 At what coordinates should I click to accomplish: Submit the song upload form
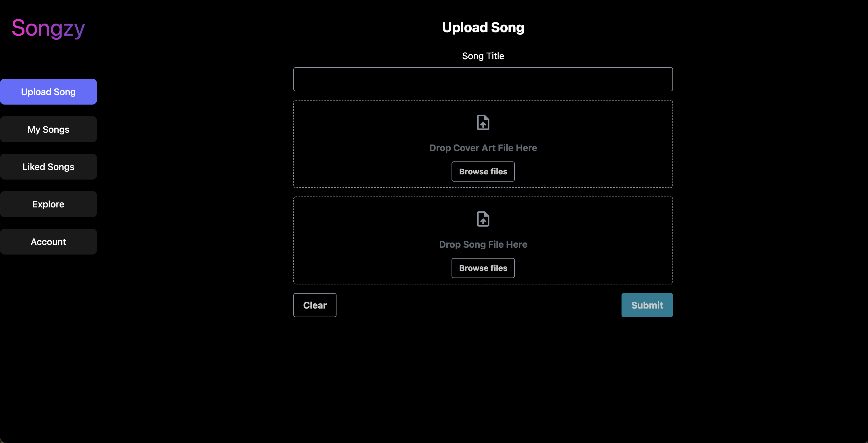[x=647, y=305]
